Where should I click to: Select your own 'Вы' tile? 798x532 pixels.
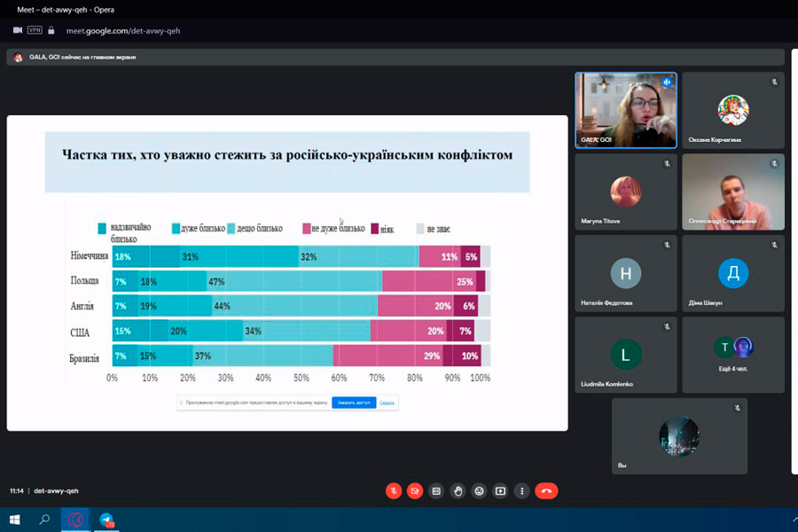pyautogui.click(x=679, y=435)
